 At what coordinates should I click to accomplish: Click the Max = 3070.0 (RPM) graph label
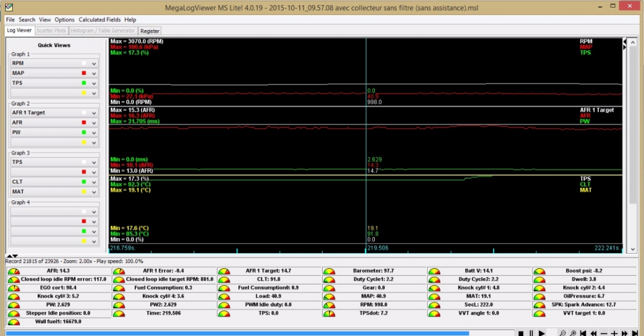[136, 41]
